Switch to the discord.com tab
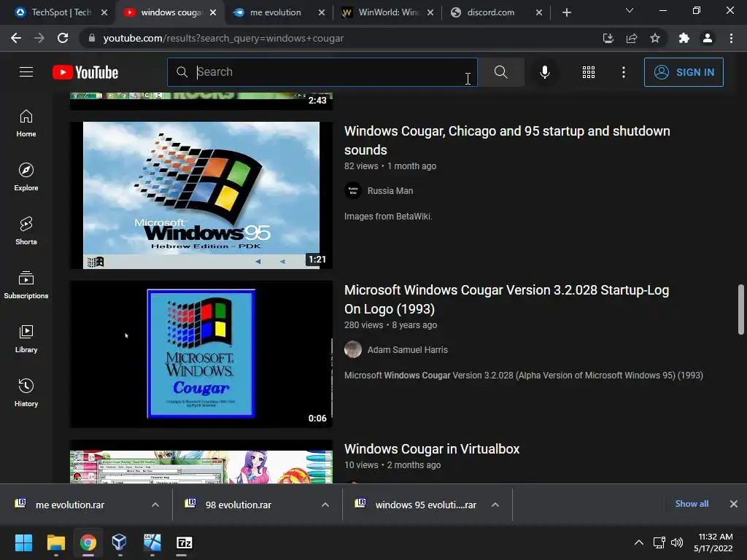The height and width of the screenshot is (560, 747). click(491, 12)
